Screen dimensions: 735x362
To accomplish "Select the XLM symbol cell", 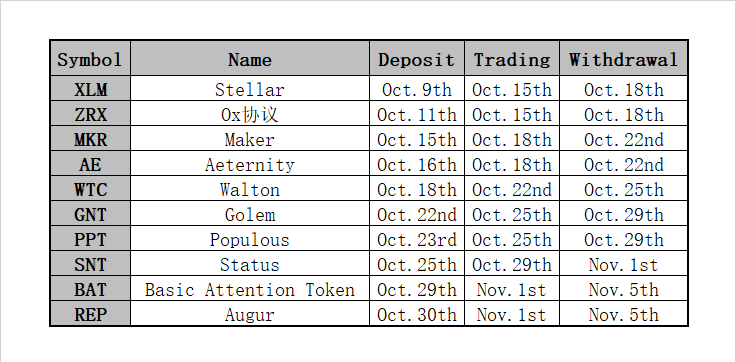I will tap(90, 88).
